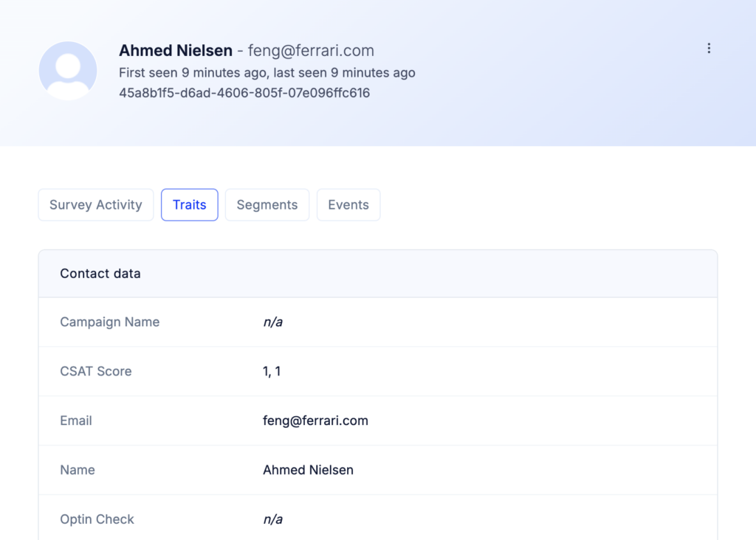Click the Campaign Name trait label
This screenshot has width=756, height=540.
[x=109, y=322]
